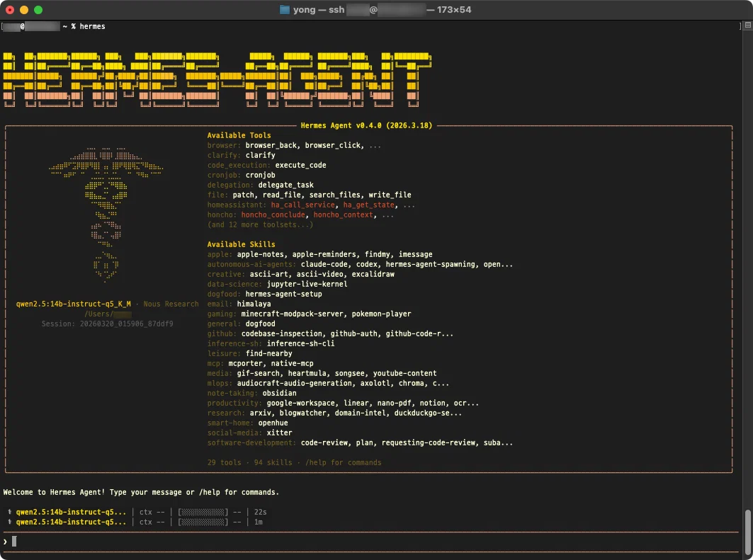This screenshot has height=560, width=753.
Task: Click the Available Skills heading
Action: 241,244
